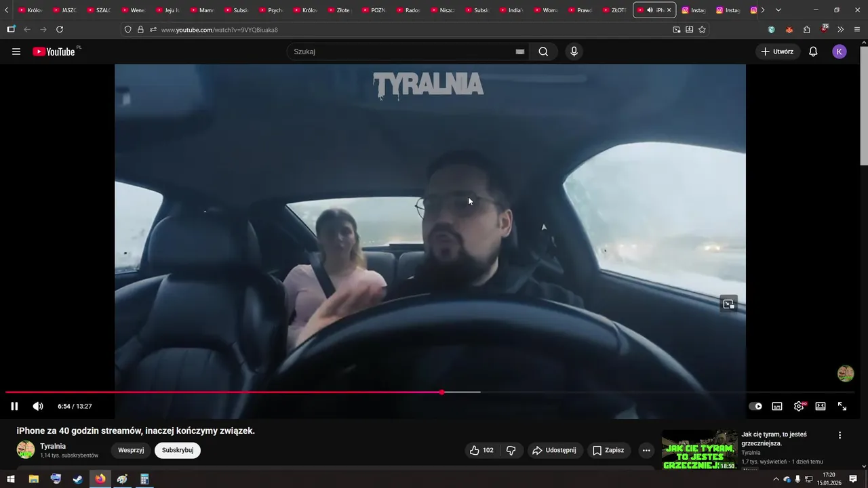Open the account avatar K menu

(x=840, y=52)
